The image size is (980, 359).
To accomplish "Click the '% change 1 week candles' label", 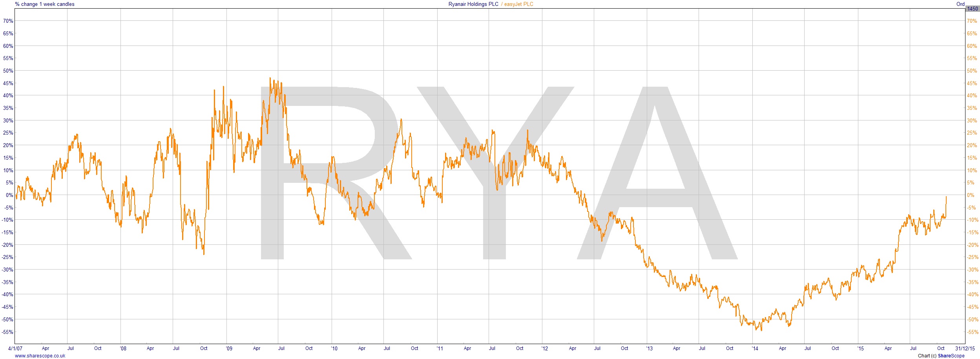I will (x=45, y=4).
